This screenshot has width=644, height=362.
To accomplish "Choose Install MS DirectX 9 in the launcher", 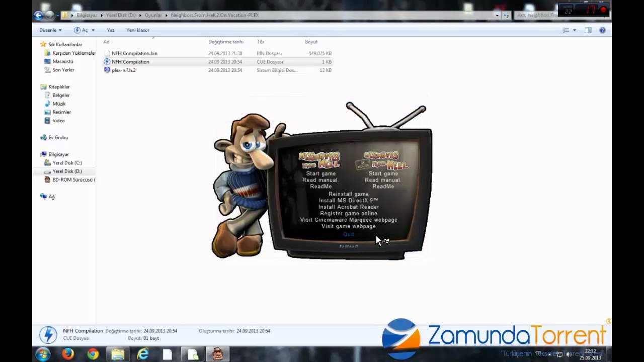I will coord(349,201).
